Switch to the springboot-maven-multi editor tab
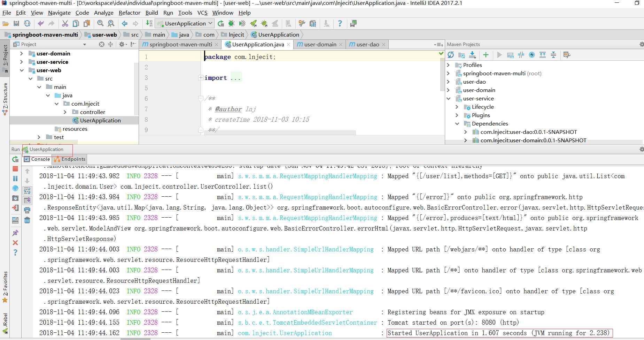The width and height of the screenshot is (644, 340). coord(180,44)
